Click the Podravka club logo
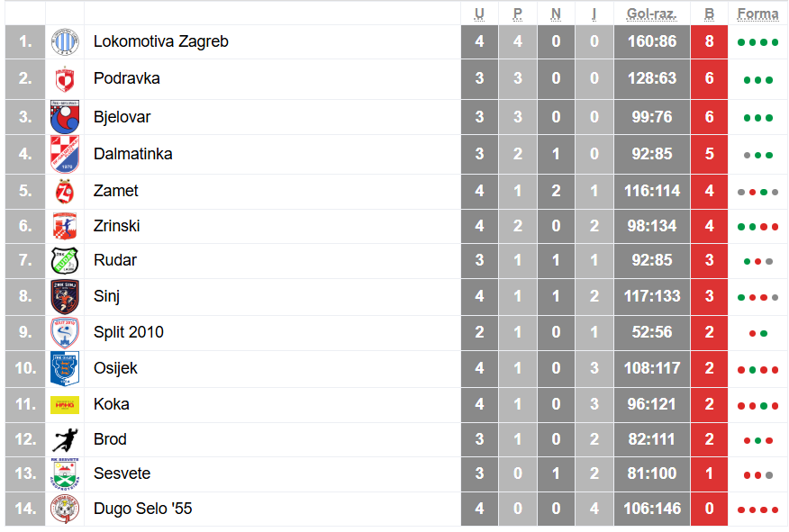The image size is (789, 532). coord(65,79)
